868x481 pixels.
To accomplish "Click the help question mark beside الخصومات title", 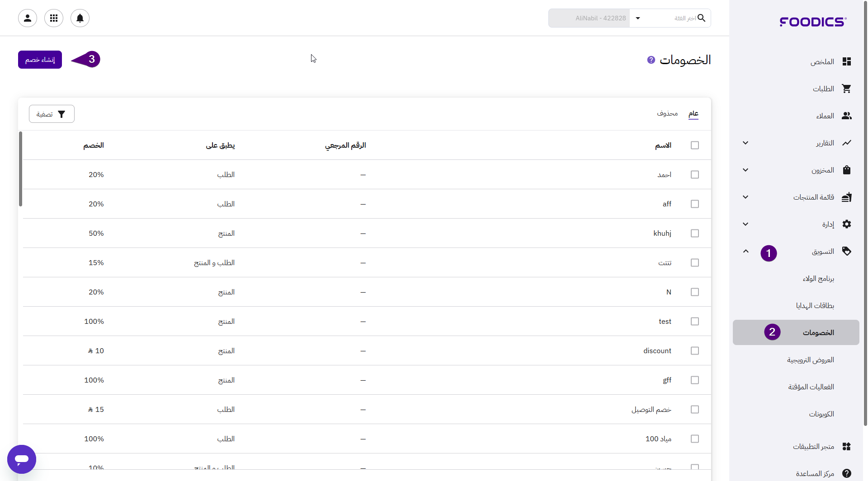I will pos(651,60).
